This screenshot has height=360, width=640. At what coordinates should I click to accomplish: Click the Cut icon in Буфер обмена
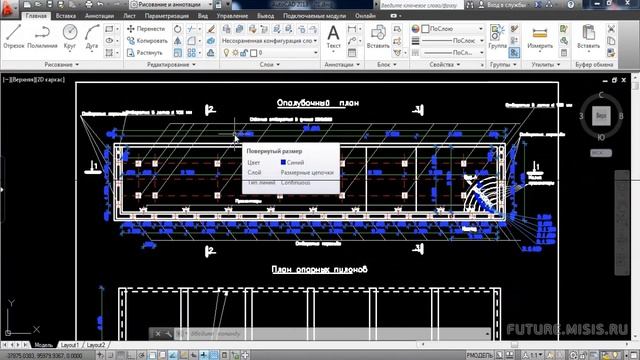click(x=611, y=29)
